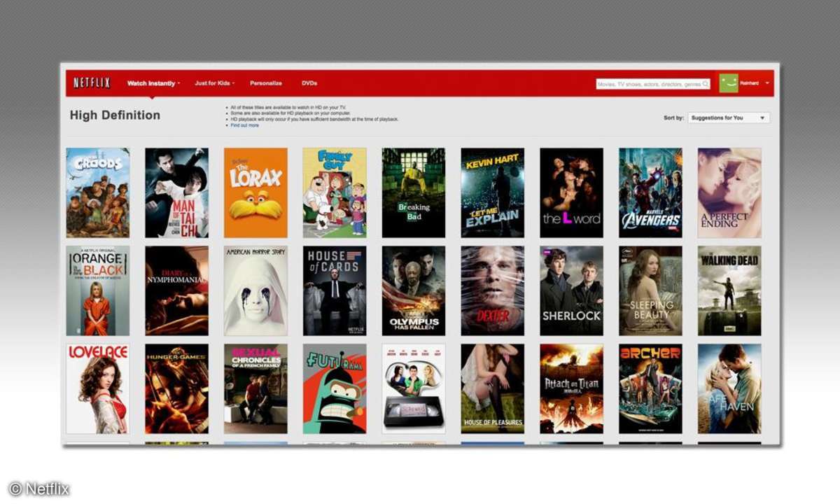
Task: Open the Family Guy poster
Action: 335,192
